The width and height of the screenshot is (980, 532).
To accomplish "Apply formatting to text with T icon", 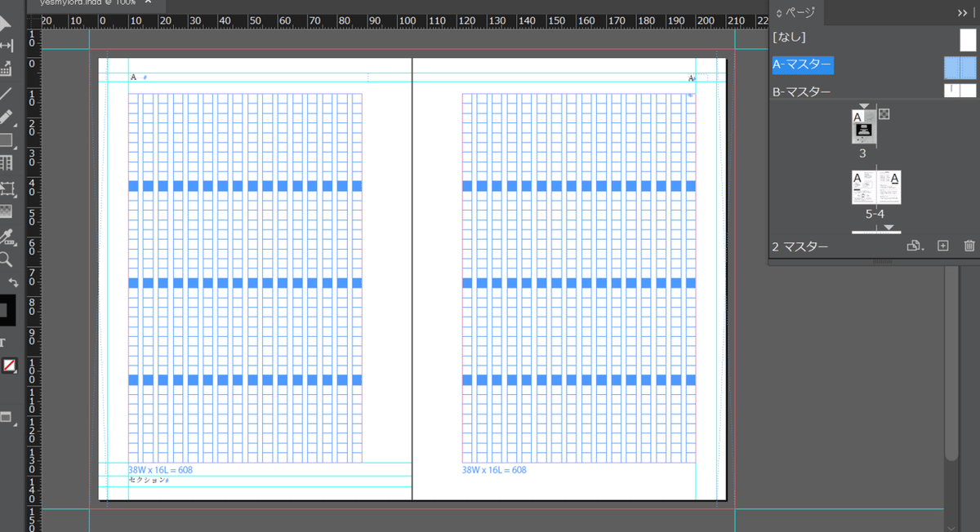I will pos(3,342).
